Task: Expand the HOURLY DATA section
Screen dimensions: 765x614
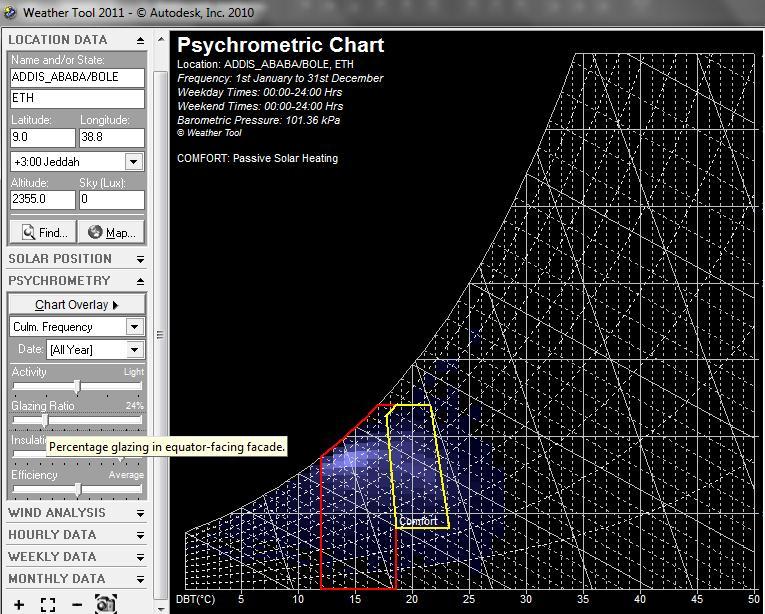Action: (x=141, y=535)
